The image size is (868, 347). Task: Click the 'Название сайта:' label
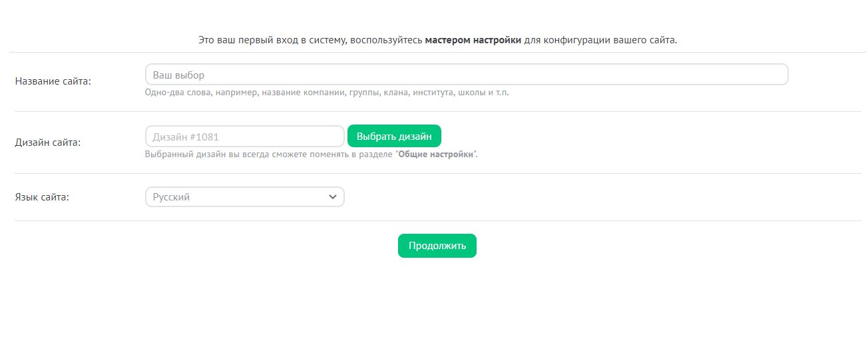(x=53, y=81)
